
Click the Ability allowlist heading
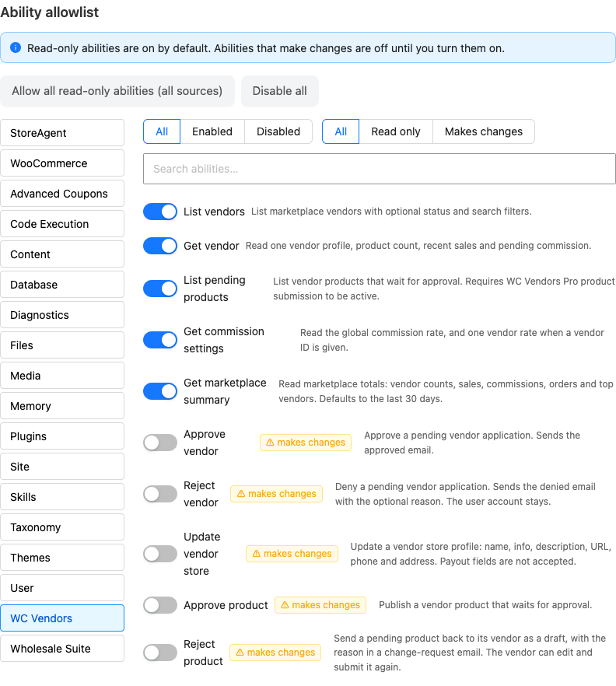(50, 12)
